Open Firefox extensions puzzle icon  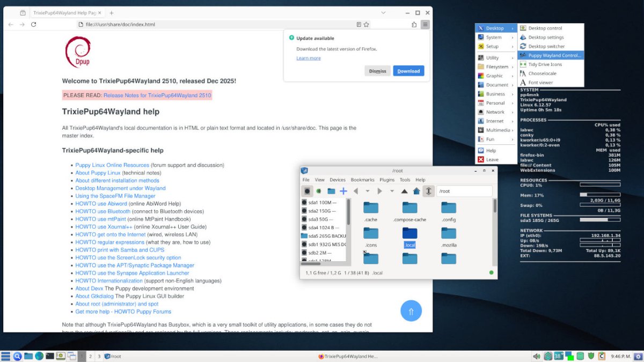pyautogui.click(x=414, y=24)
